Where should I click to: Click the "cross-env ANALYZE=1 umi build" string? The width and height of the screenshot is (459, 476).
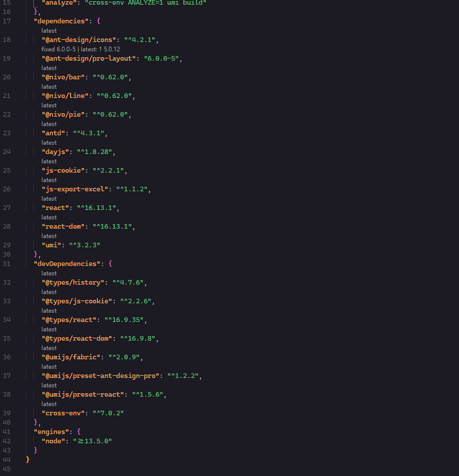145,3
